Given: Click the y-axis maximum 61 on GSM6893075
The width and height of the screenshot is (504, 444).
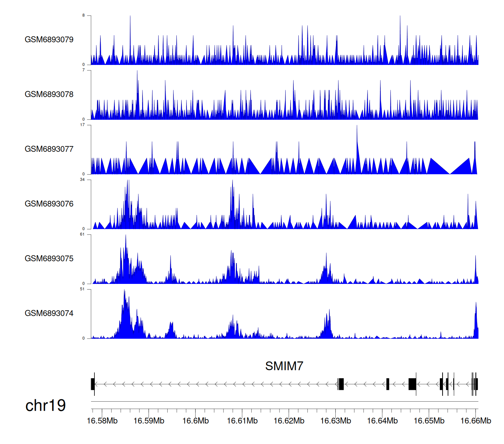Looking at the screenshot, I should point(82,234).
